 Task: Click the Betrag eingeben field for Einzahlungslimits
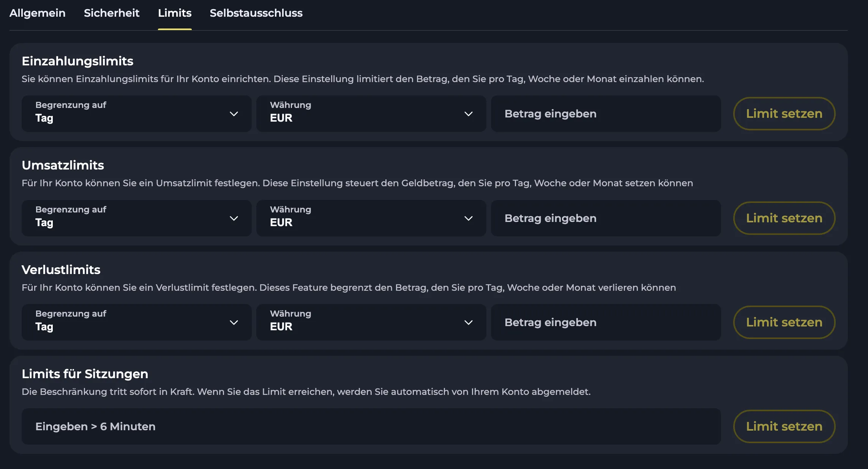point(606,113)
